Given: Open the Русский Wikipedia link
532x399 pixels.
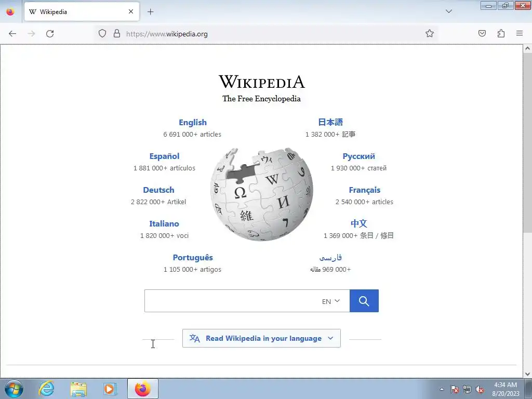Looking at the screenshot, I should tap(358, 156).
